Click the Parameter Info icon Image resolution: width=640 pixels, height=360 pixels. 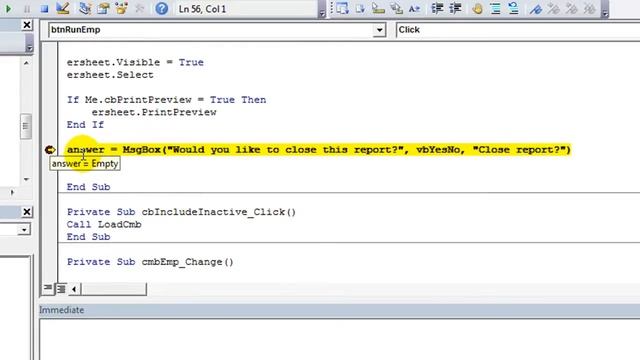[x=396, y=8]
